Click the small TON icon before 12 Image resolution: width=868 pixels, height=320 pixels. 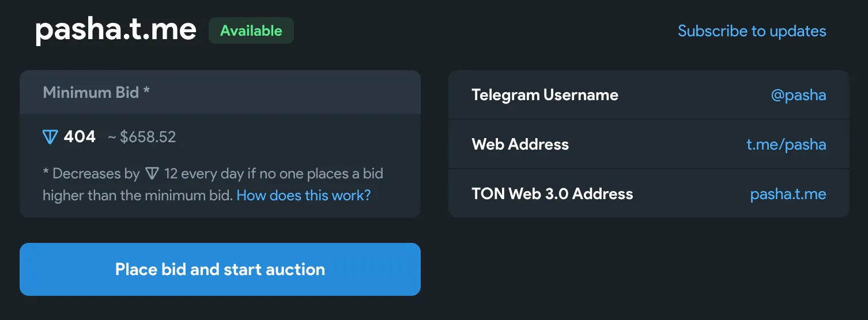[152, 173]
